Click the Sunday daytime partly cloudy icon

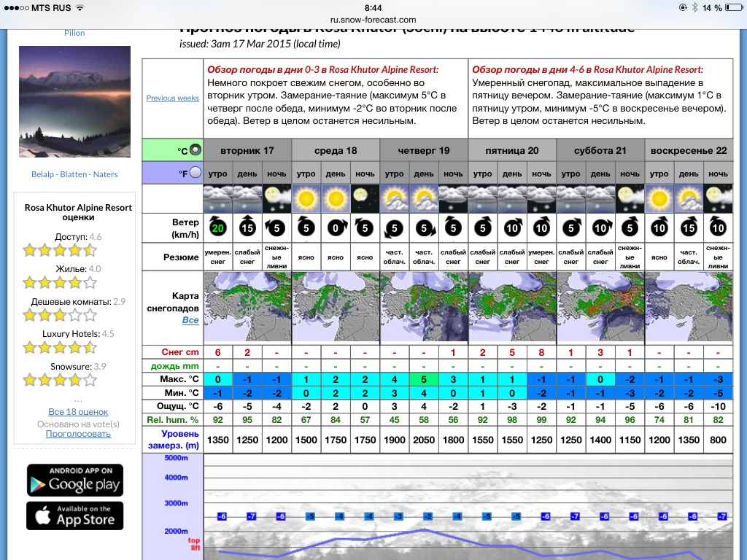[689, 198]
